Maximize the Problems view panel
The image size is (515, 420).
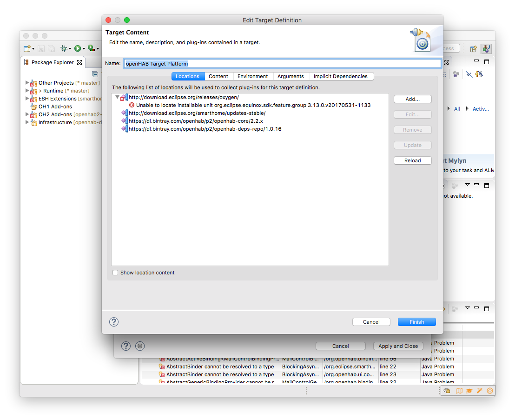tap(487, 308)
